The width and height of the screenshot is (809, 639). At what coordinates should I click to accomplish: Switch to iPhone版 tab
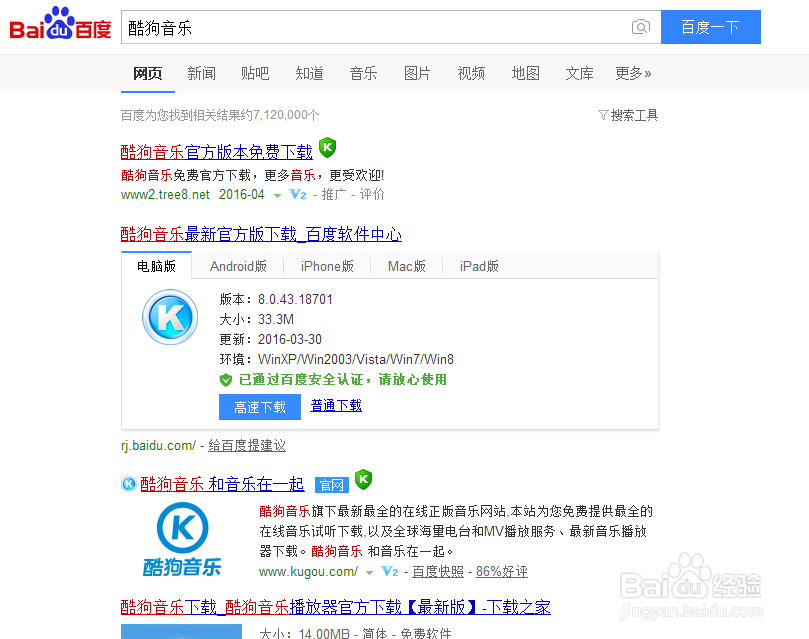point(327,266)
